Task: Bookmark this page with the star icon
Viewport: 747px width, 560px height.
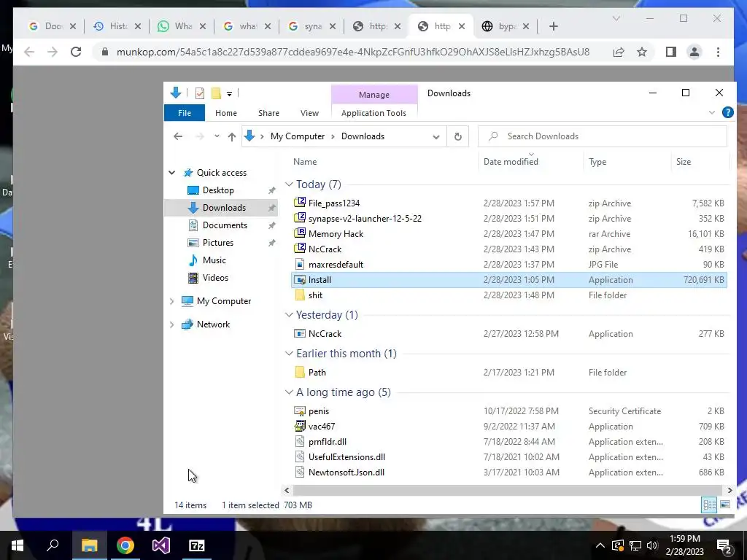Action: 642,52
